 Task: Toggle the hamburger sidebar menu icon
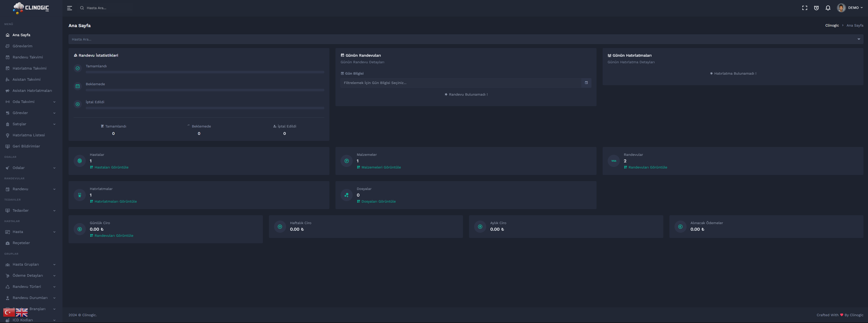tap(69, 8)
